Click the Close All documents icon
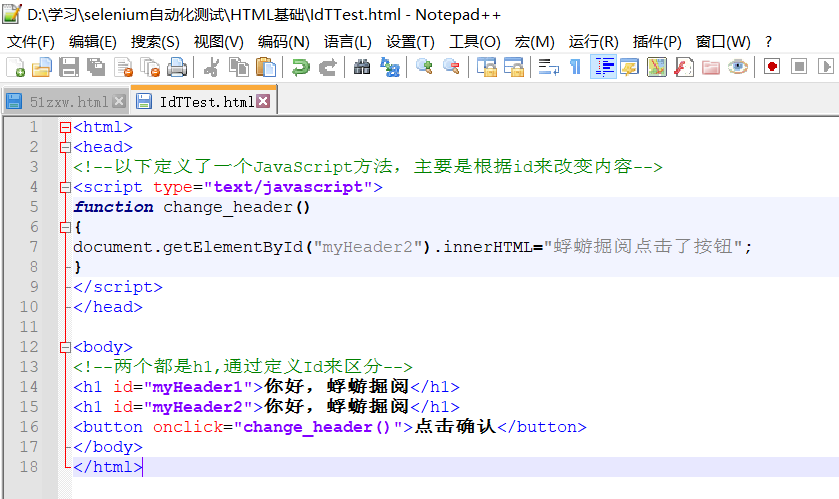 150,67
